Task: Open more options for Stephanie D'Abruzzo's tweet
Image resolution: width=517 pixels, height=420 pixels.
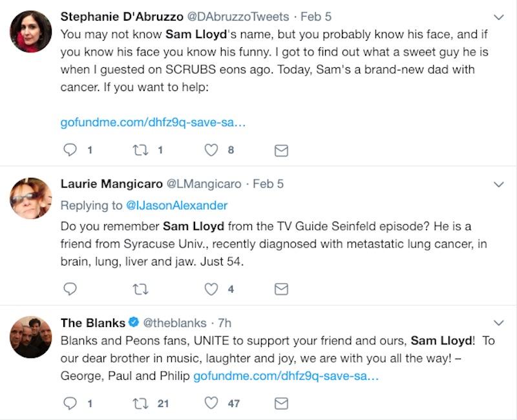Action: [498, 17]
